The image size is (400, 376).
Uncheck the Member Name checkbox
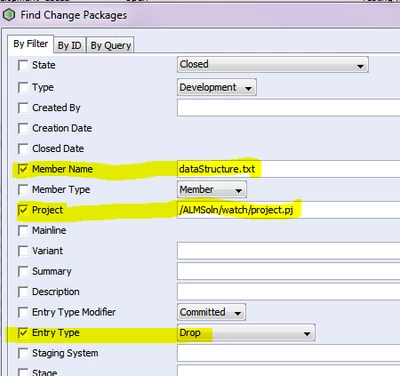coord(23,169)
